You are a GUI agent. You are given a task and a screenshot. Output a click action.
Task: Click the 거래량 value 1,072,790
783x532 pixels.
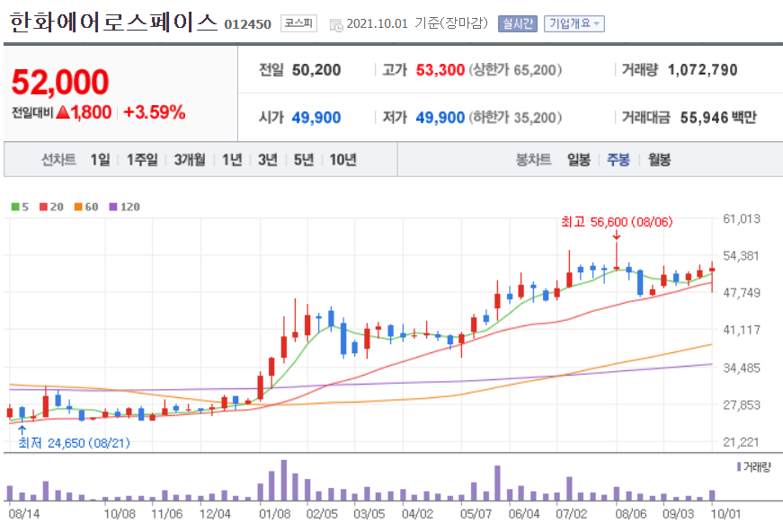(x=703, y=70)
